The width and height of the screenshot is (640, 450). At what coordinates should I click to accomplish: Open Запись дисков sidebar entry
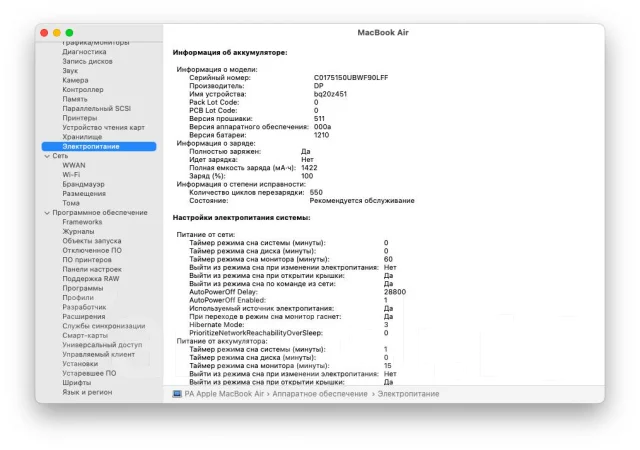tap(87, 61)
